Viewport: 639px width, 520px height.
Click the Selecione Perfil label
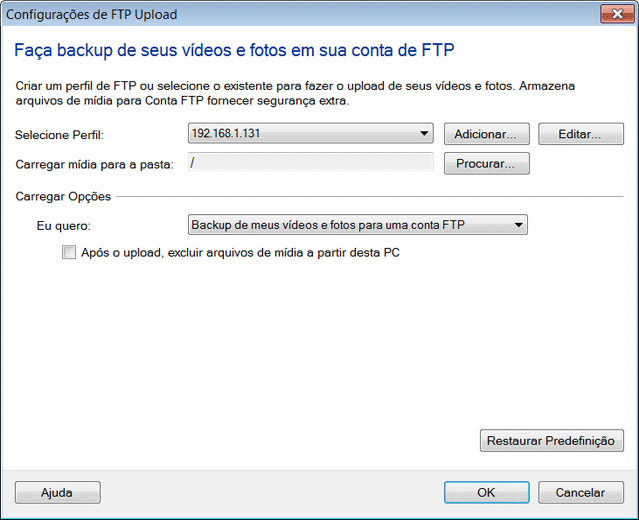pos(59,134)
